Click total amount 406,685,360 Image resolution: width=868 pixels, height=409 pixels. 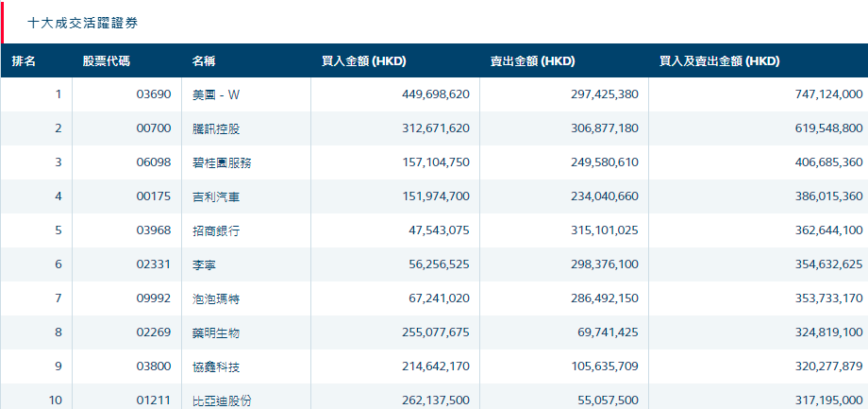click(828, 162)
